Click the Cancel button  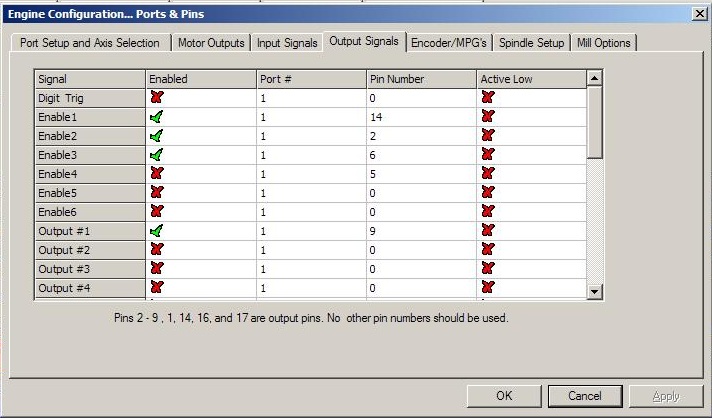click(585, 396)
